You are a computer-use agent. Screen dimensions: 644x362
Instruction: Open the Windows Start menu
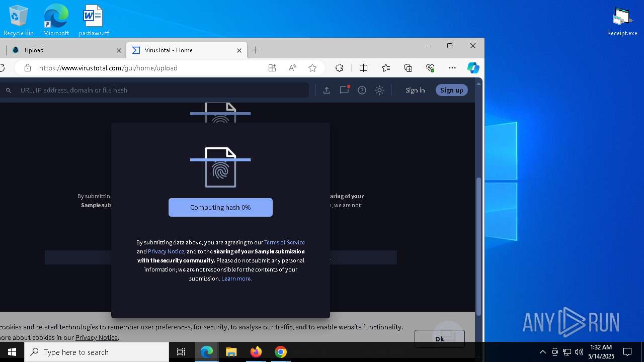pyautogui.click(x=12, y=352)
